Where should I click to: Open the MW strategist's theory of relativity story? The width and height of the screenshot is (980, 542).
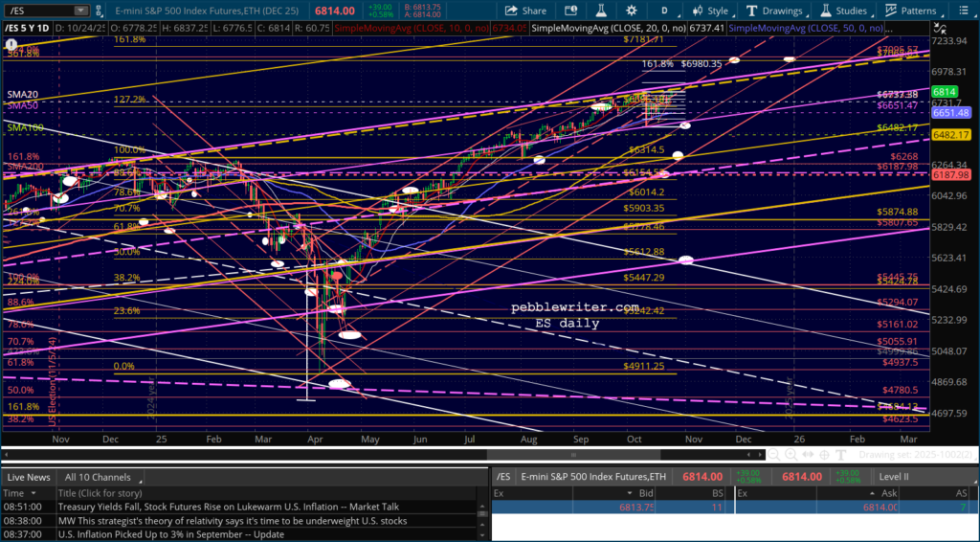(233, 521)
